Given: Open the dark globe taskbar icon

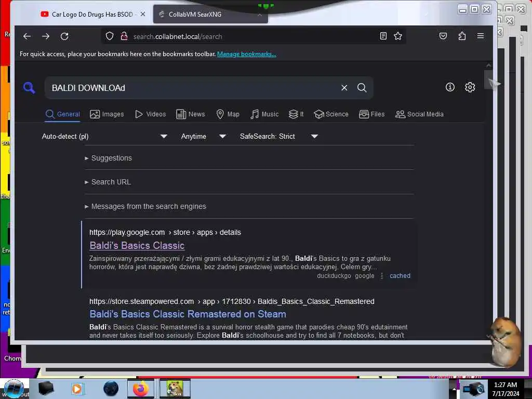Looking at the screenshot, I should 111,389.
